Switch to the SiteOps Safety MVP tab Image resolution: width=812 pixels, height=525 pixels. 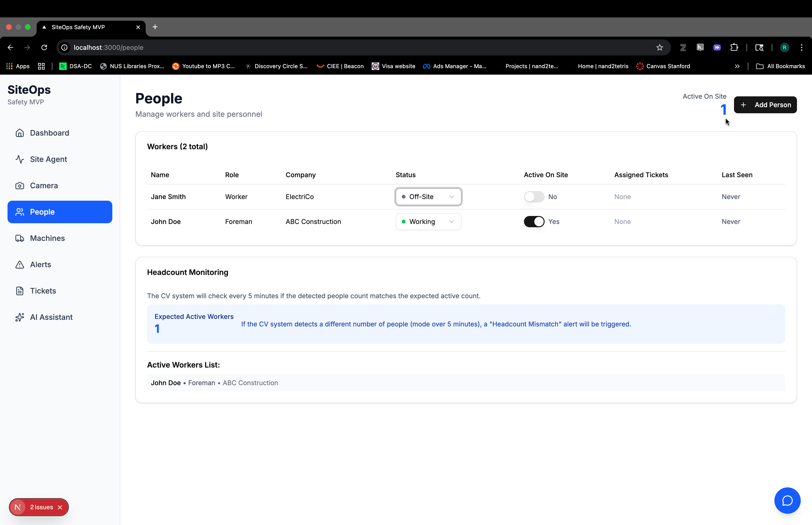(78, 27)
